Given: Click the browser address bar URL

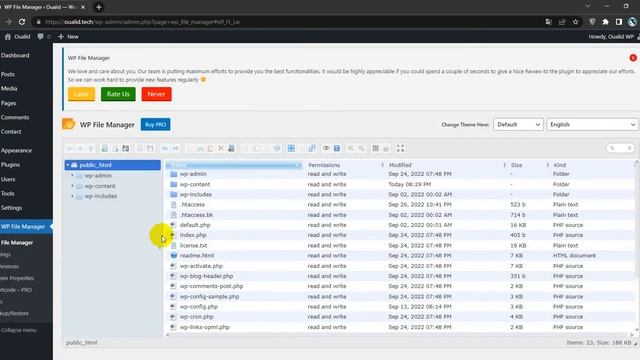Looking at the screenshot, I should tap(143, 22).
